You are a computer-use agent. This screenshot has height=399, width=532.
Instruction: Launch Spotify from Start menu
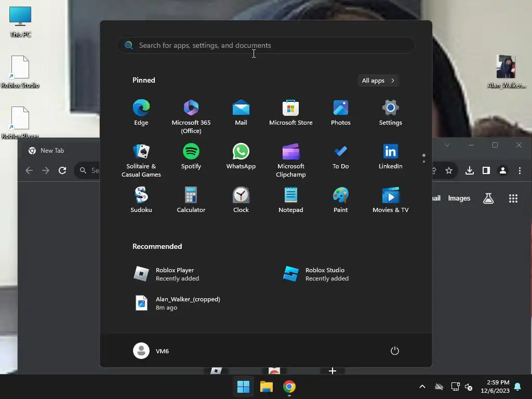191,157
